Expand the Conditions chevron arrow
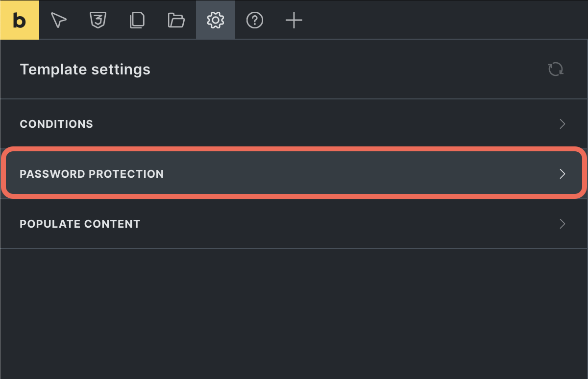This screenshot has height=379, width=588. tap(563, 124)
